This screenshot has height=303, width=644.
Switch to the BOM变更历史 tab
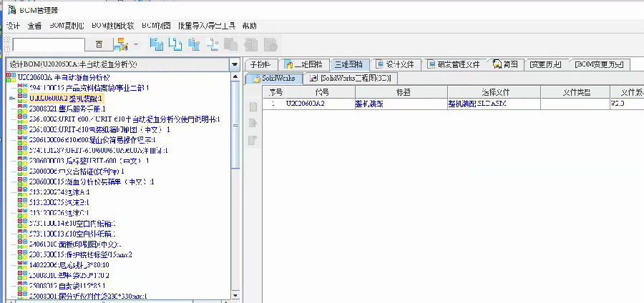(599, 64)
